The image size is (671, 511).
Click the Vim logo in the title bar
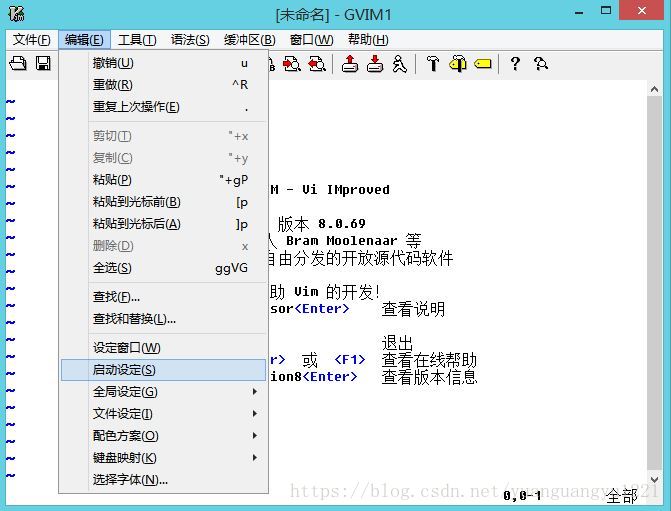click(16, 13)
